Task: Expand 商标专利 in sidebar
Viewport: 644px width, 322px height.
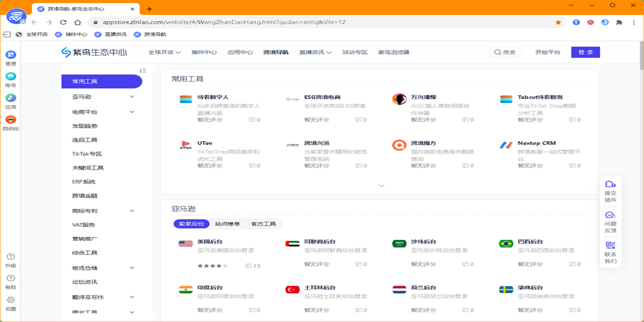Action: coord(132,211)
